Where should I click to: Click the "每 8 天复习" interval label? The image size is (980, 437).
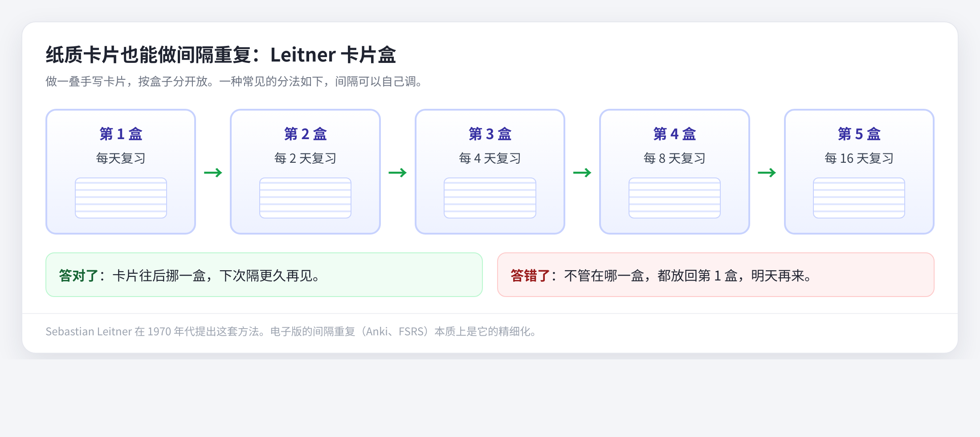pyautogui.click(x=674, y=158)
